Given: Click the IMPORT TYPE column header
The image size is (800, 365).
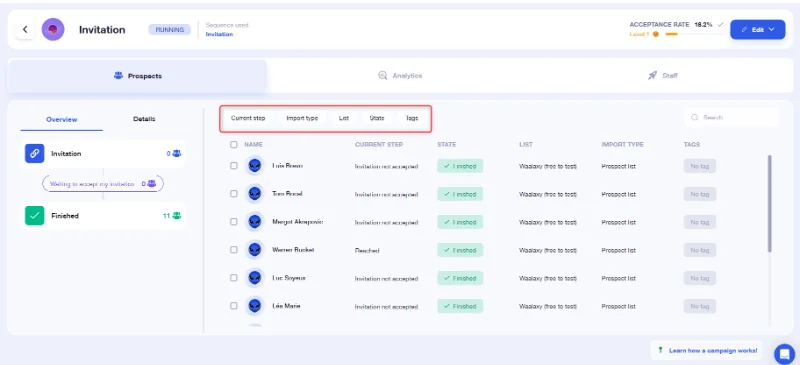Looking at the screenshot, I should pos(622,144).
